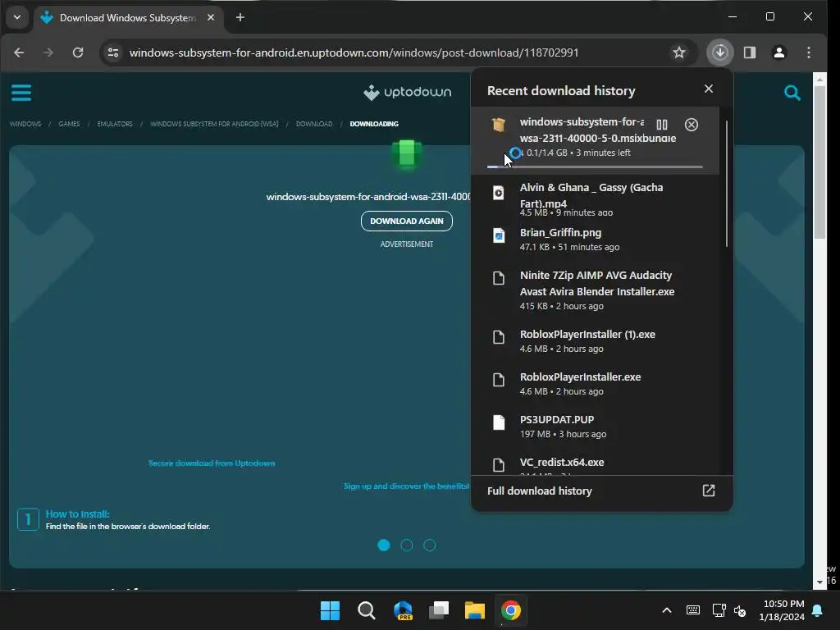Click Full download history
Image resolution: width=840 pixels, height=630 pixels.
pos(540,491)
